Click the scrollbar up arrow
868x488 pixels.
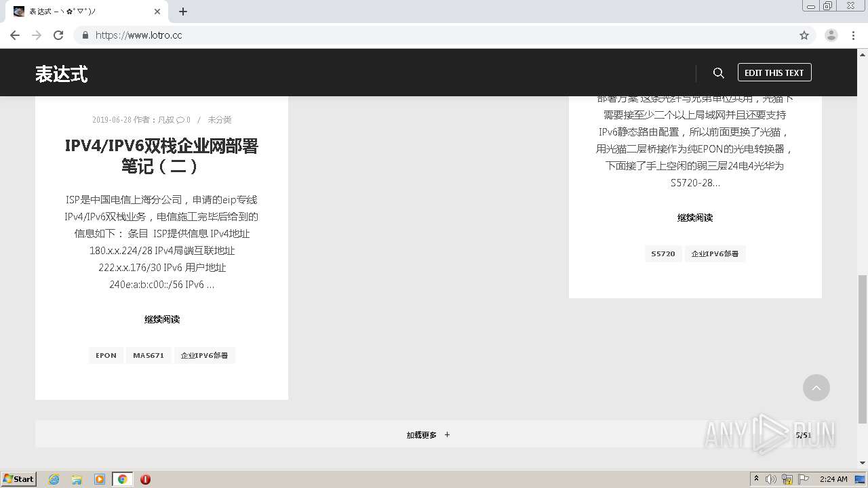click(x=863, y=54)
